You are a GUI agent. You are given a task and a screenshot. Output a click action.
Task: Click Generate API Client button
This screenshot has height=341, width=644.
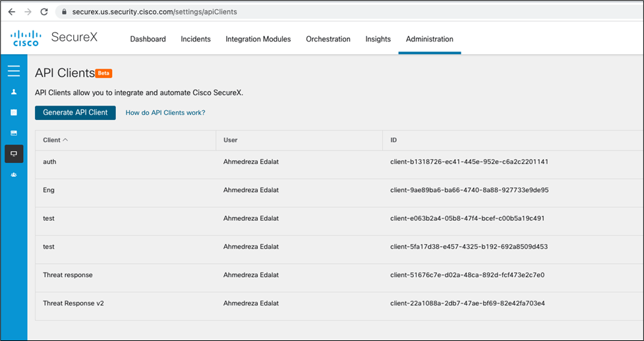pos(75,113)
